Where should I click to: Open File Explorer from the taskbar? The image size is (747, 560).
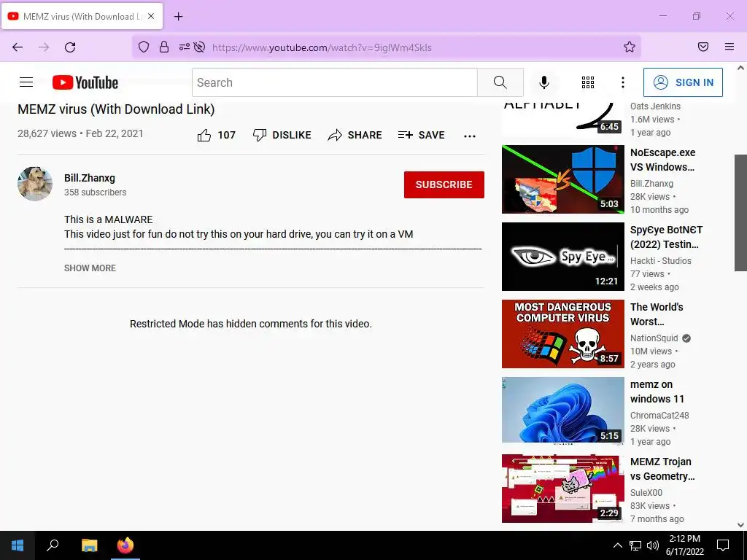[x=89, y=545]
